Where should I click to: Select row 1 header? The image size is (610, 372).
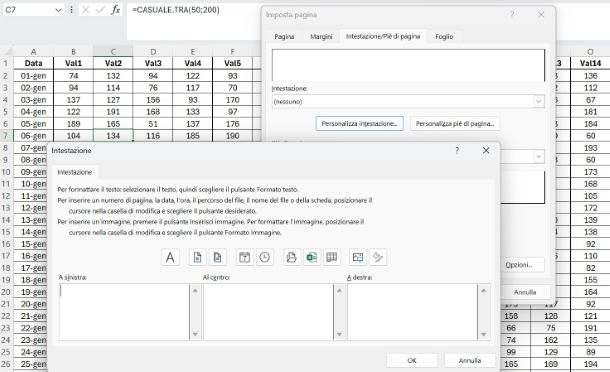[6, 63]
